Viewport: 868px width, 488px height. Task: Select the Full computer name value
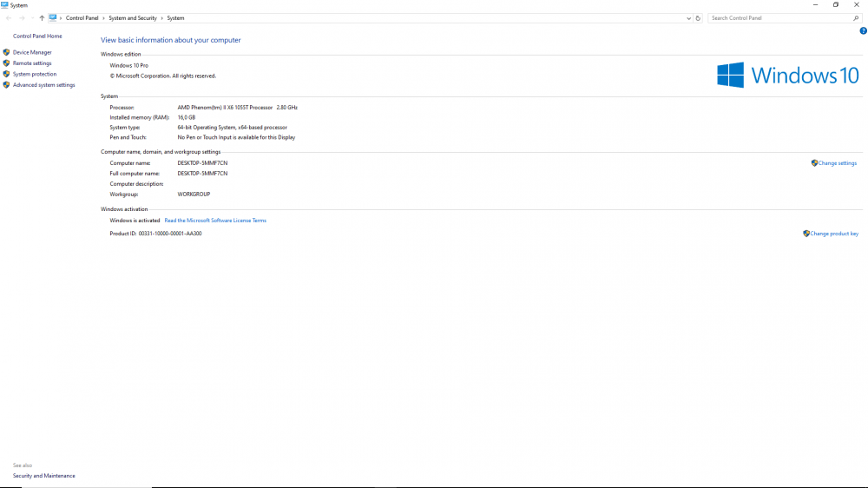202,174
